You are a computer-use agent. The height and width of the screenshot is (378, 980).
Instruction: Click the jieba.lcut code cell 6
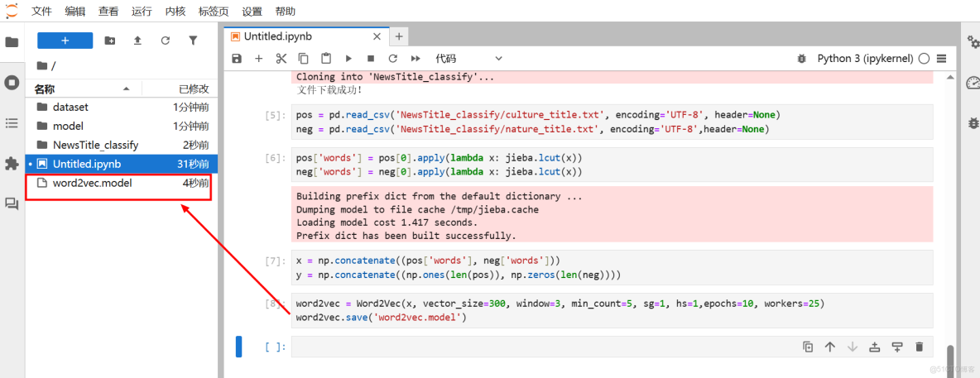click(612, 165)
